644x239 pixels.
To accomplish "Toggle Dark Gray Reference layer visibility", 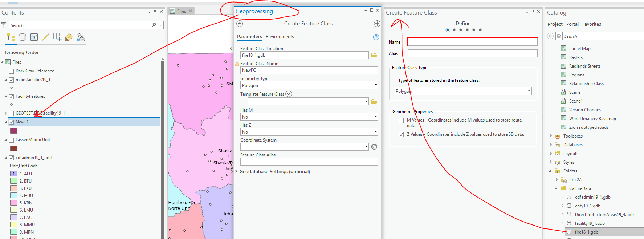I will 11,71.
